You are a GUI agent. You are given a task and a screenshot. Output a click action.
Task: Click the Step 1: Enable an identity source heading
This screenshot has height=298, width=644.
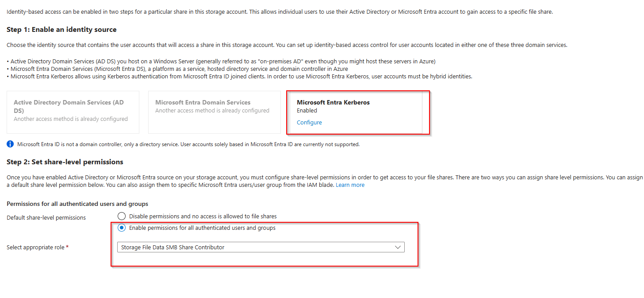(x=61, y=30)
